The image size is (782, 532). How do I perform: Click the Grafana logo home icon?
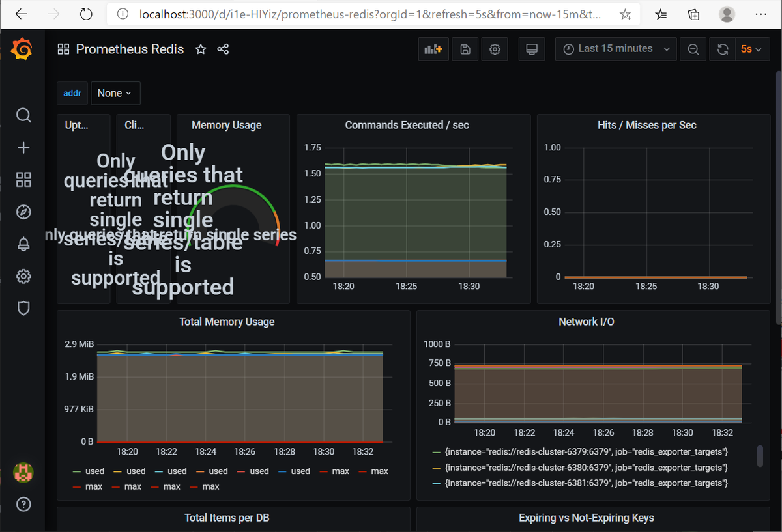23,49
